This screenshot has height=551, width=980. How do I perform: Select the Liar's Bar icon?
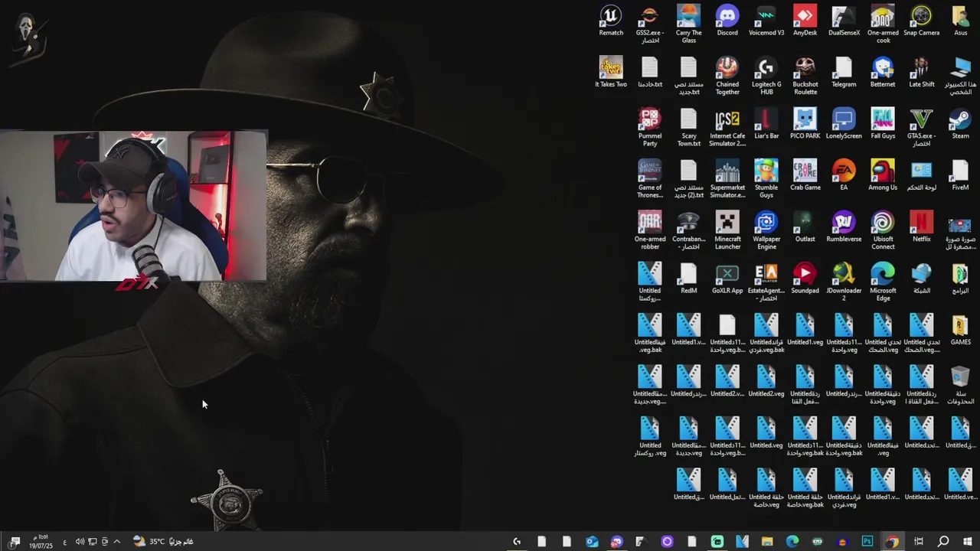[766, 123]
